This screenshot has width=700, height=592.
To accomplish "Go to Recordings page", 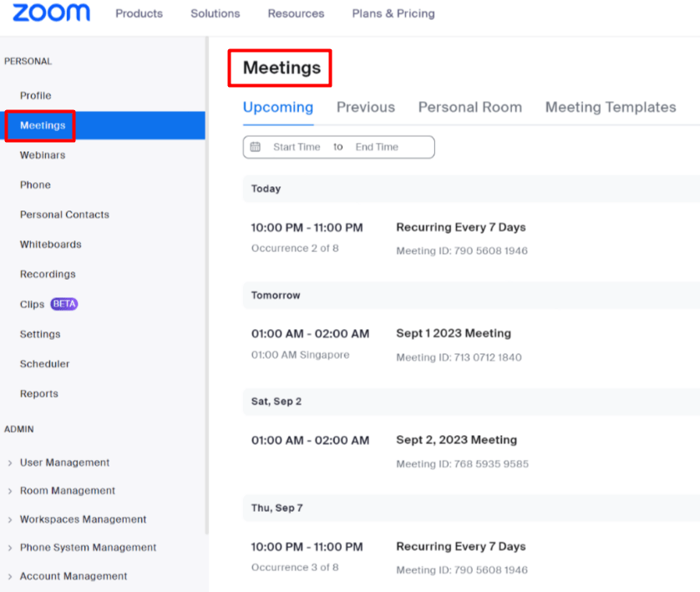I will [48, 274].
